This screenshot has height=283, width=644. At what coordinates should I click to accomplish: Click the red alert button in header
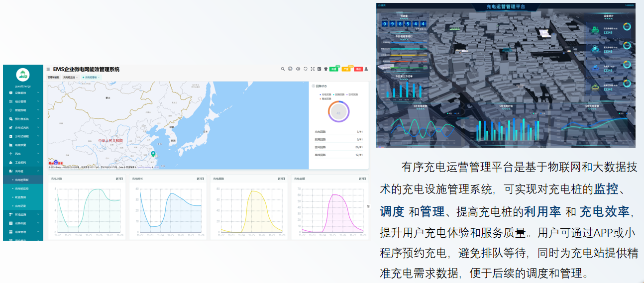click(x=358, y=69)
